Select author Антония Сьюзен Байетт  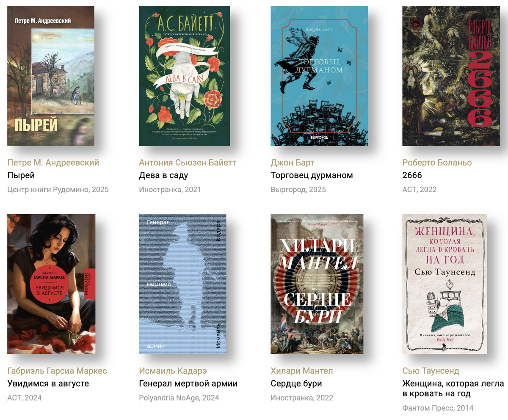click(188, 163)
